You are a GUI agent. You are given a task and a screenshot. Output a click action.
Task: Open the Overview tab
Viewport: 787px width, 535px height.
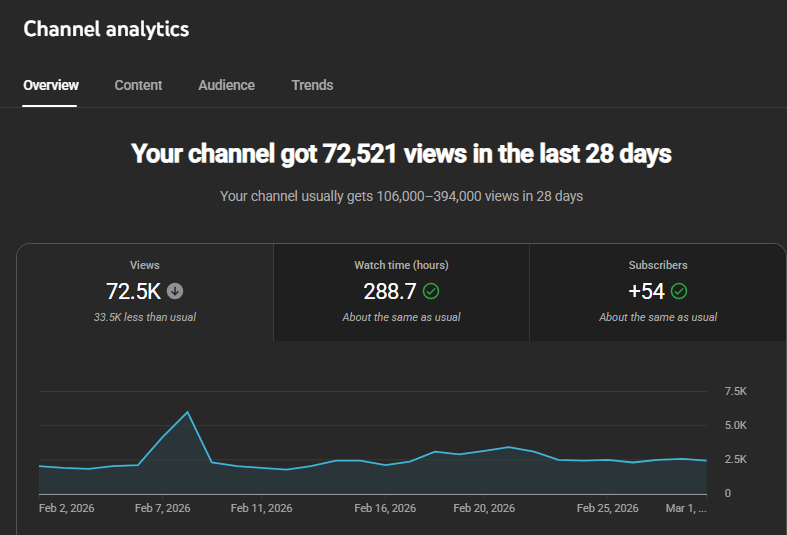pos(51,85)
